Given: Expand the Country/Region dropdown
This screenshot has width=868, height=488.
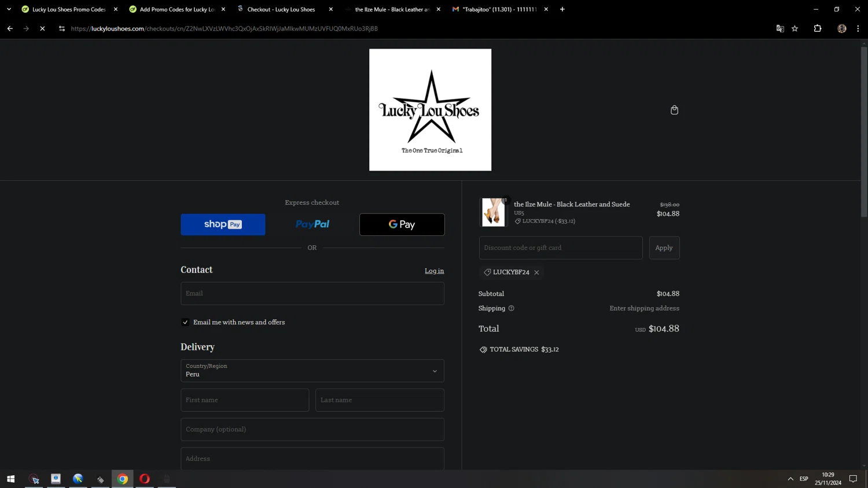Looking at the screenshot, I should [312, 371].
